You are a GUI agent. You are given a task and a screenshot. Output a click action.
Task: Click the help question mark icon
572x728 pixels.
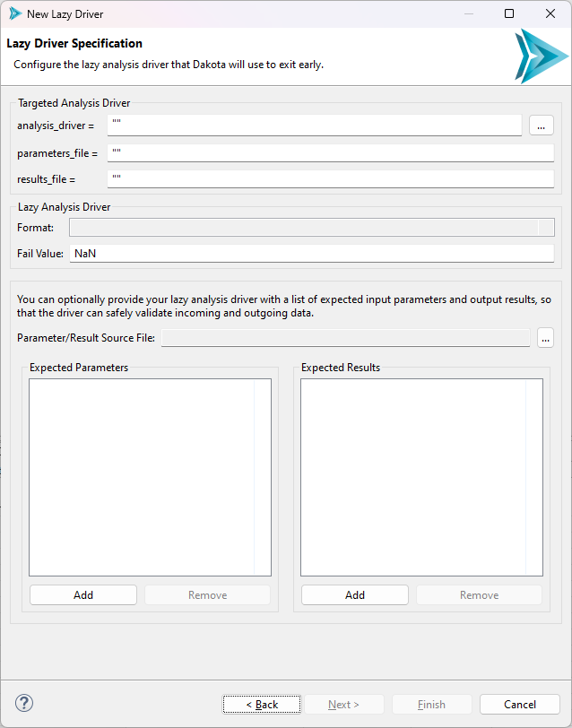[x=23, y=703]
